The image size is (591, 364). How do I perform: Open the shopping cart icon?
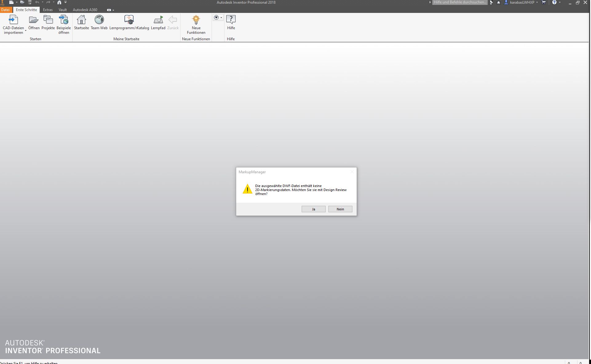pos(544,2)
